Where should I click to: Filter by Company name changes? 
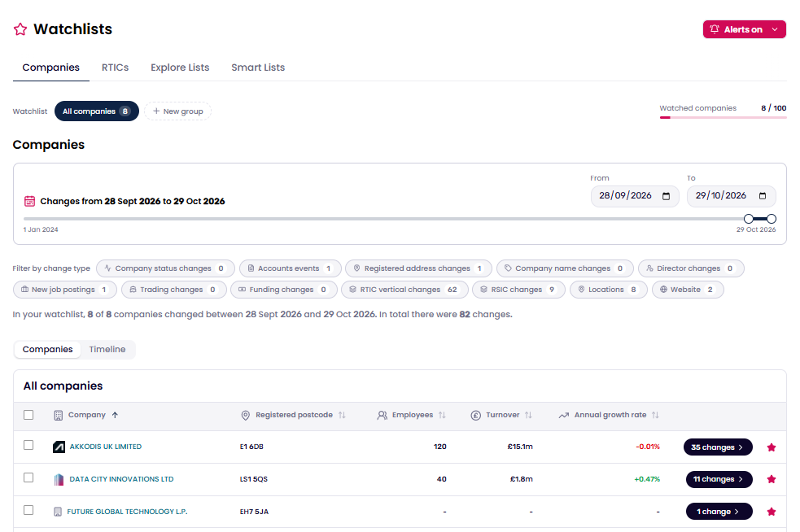point(565,268)
